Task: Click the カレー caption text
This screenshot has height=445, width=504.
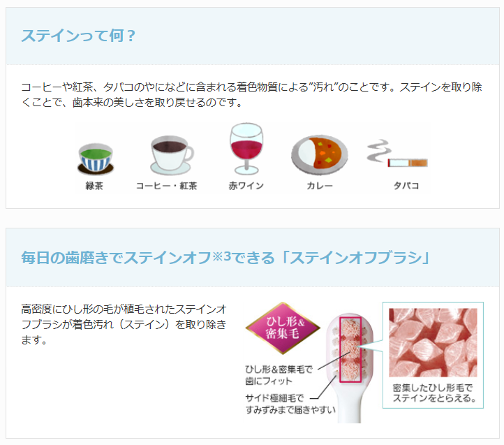Action: point(320,186)
